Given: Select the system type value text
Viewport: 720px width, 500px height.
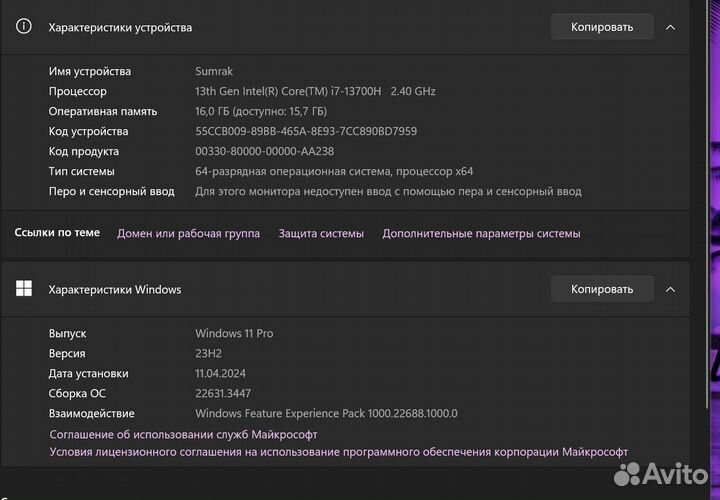Looking at the screenshot, I should (334, 171).
